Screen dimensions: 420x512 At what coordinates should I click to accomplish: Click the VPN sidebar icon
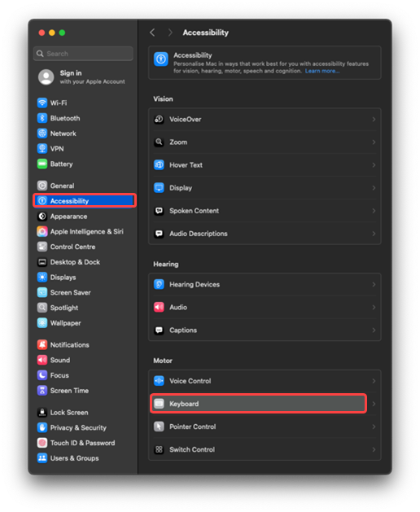tap(42, 149)
